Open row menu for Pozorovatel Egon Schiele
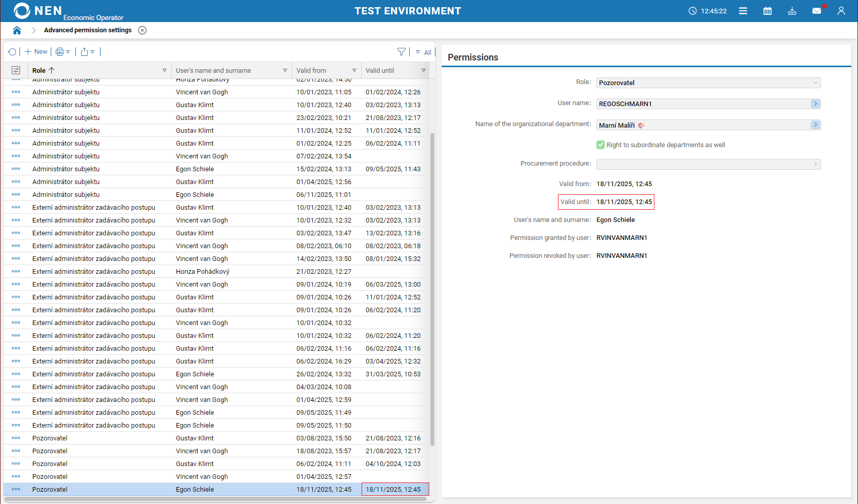 pos(16,489)
